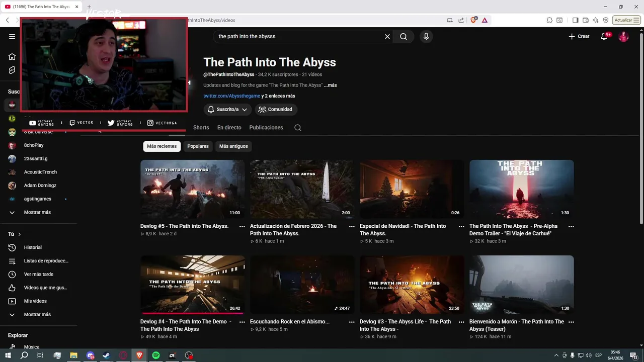Viewport: 644px width, 362px height.
Task: Clear the search box with X
Action: tap(387, 36)
